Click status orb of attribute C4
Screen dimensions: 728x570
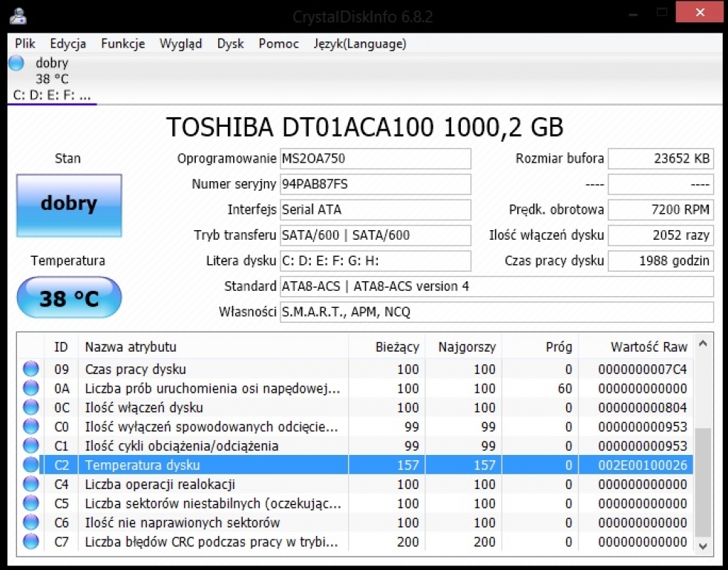(30, 484)
